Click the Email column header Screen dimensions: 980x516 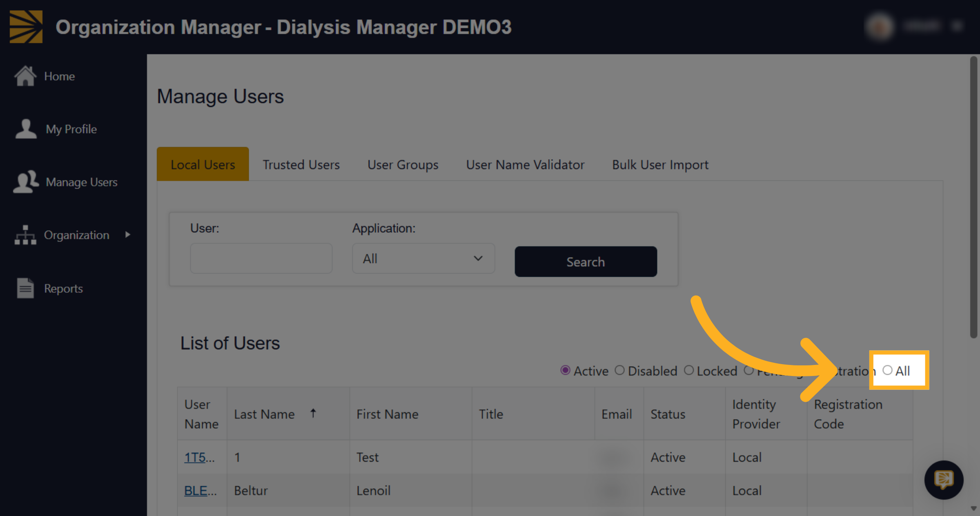[x=619, y=414]
